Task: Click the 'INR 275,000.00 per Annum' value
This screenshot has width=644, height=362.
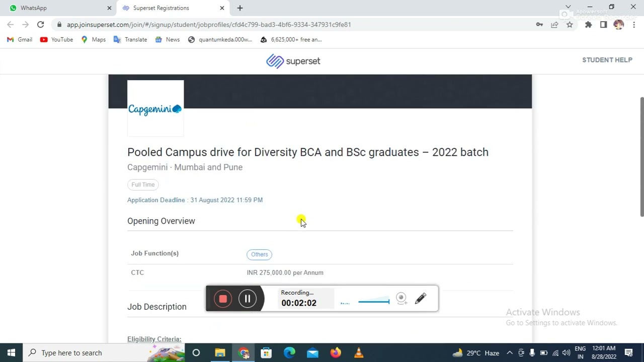Action: click(285, 273)
